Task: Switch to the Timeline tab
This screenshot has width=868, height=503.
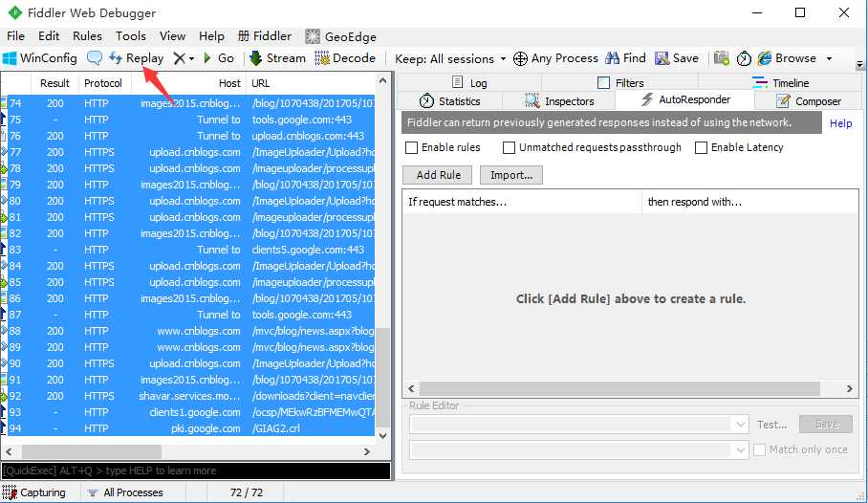Action: 781,82
